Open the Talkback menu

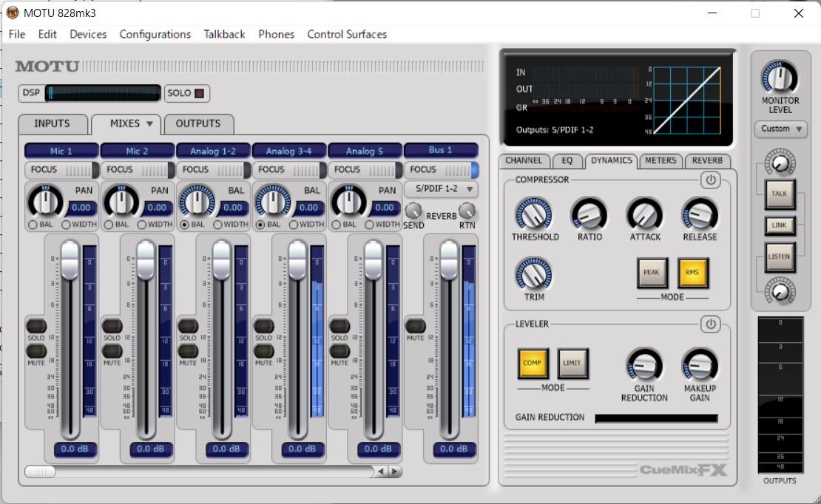(x=224, y=34)
